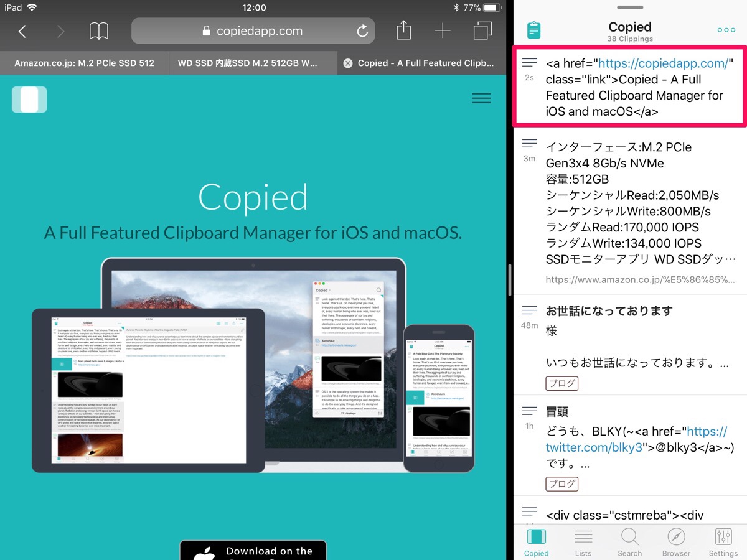Open the three-dots more menu in Copied app

point(726,30)
